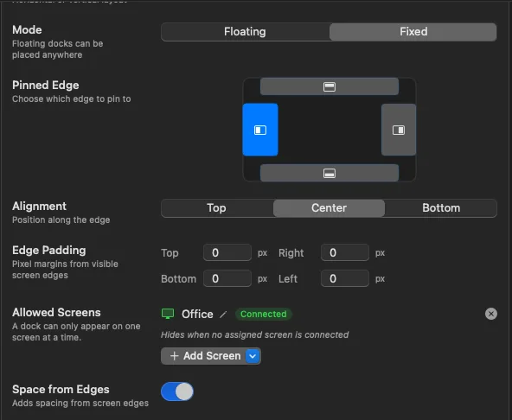Viewport: 512px width, 420px height.
Task: Click the Office screen name
Action: pos(197,315)
